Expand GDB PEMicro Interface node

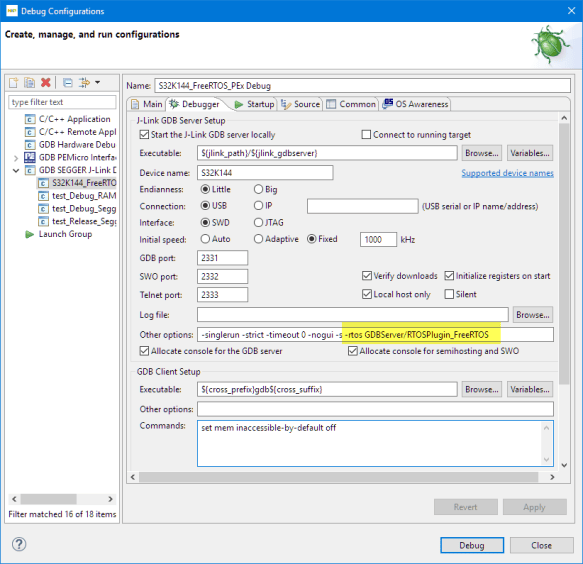[x=16, y=158]
